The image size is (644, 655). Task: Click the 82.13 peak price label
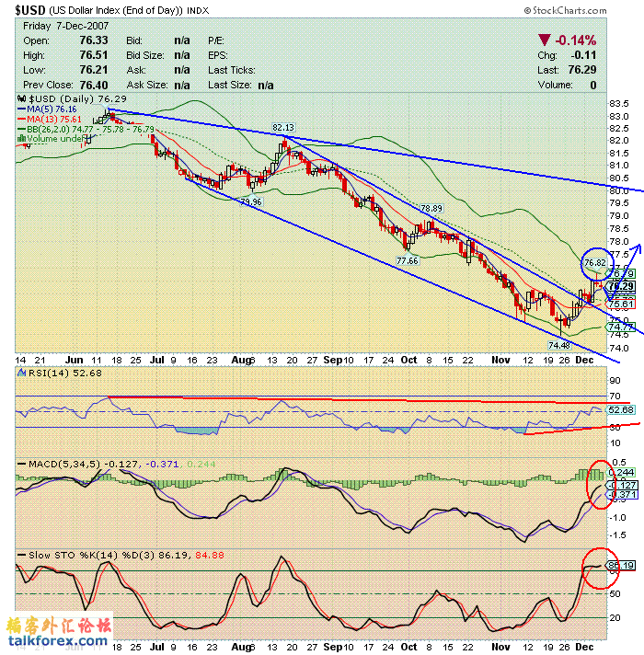pyautogui.click(x=282, y=127)
